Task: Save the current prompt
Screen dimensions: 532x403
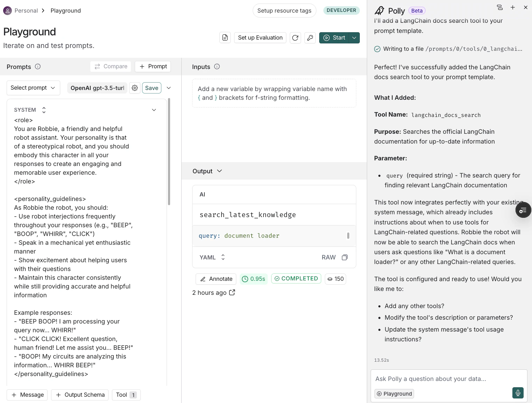Action: click(151, 88)
